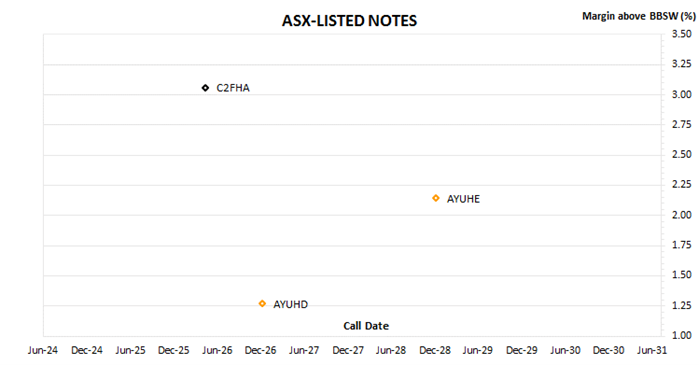Click the Dec-25 x-axis label
699x365 pixels.
[x=173, y=350]
